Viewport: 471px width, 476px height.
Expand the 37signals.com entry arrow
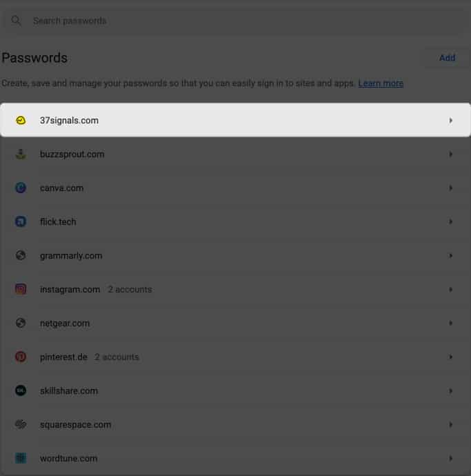click(x=450, y=121)
